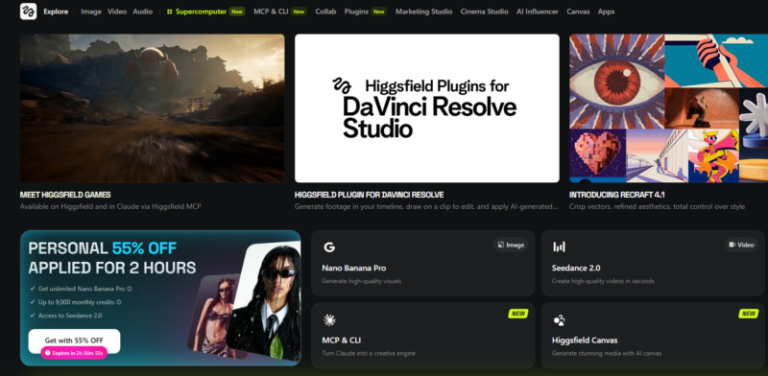Open the Audio menu
The height and width of the screenshot is (376, 768).
[143, 12]
